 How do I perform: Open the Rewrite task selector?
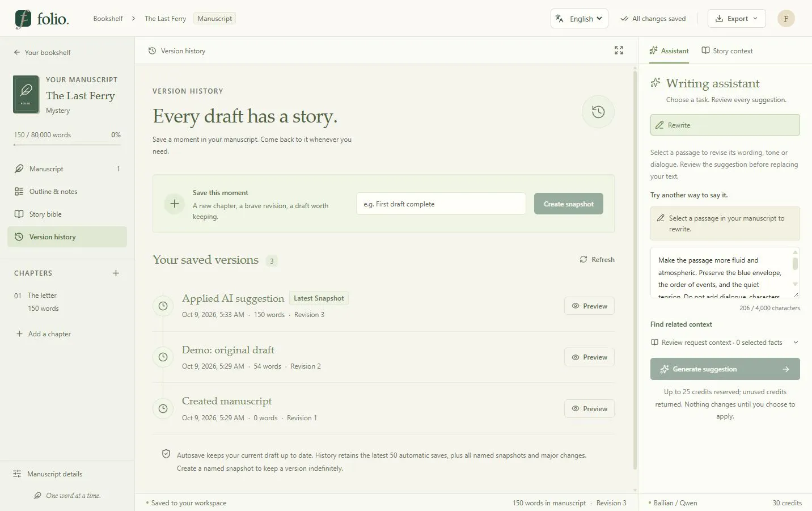725,125
